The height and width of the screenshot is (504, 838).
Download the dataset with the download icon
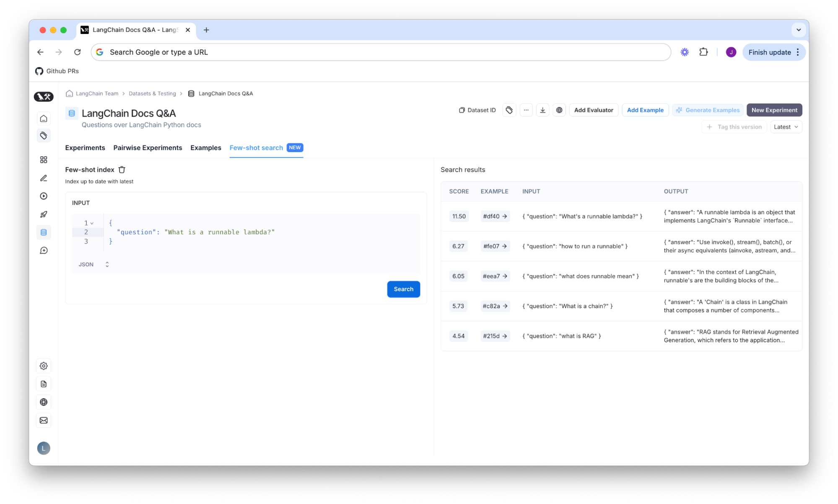click(x=542, y=110)
